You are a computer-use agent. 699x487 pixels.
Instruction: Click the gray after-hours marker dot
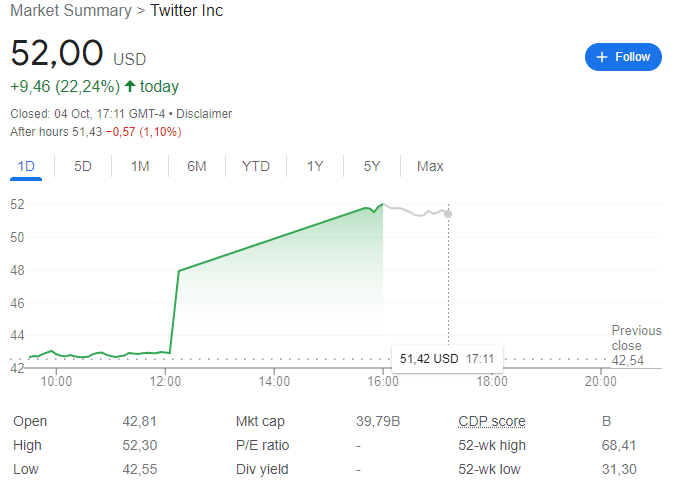click(448, 213)
